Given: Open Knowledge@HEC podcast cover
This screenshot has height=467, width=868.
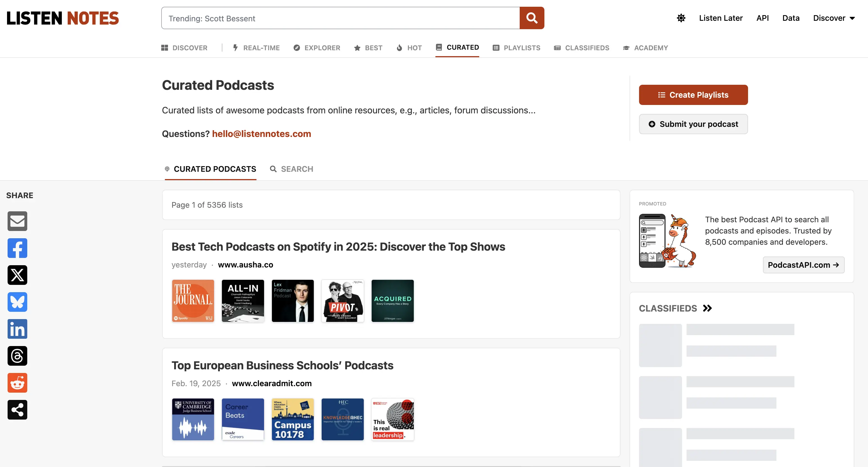Looking at the screenshot, I should pyautogui.click(x=343, y=420).
